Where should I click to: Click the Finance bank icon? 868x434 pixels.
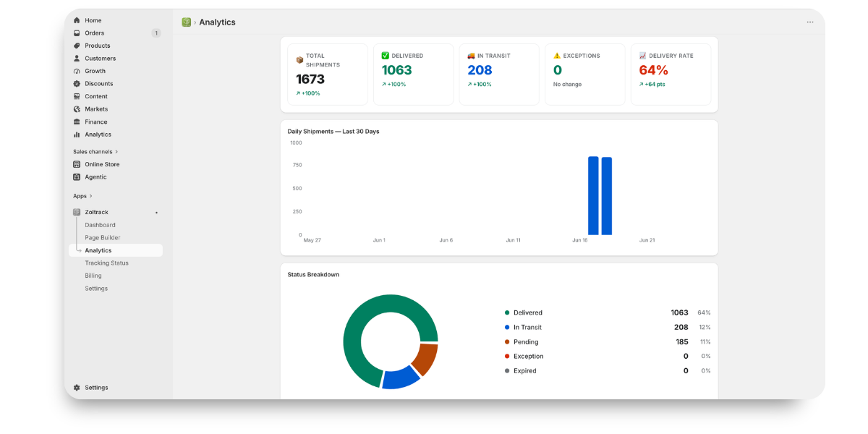pos(77,122)
